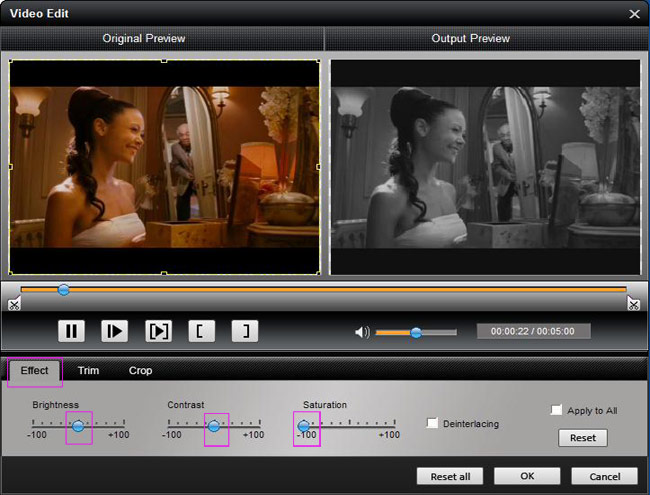Image resolution: width=650 pixels, height=495 pixels.
Task: Click the playhead on the timeline
Action: tap(63, 290)
